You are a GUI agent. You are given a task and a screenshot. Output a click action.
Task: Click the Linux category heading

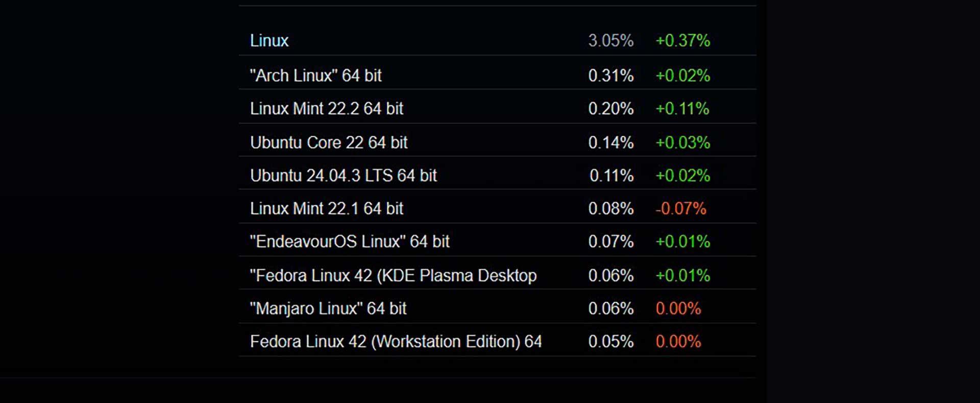click(x=269, y=40)
